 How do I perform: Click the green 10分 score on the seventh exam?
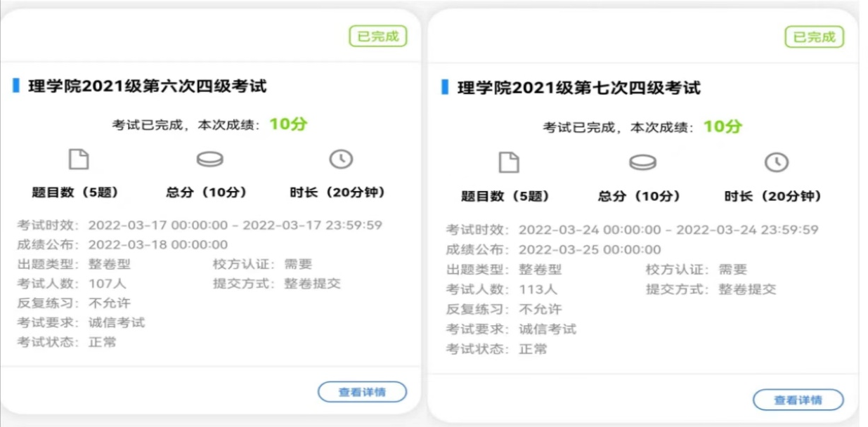point(723,126)
